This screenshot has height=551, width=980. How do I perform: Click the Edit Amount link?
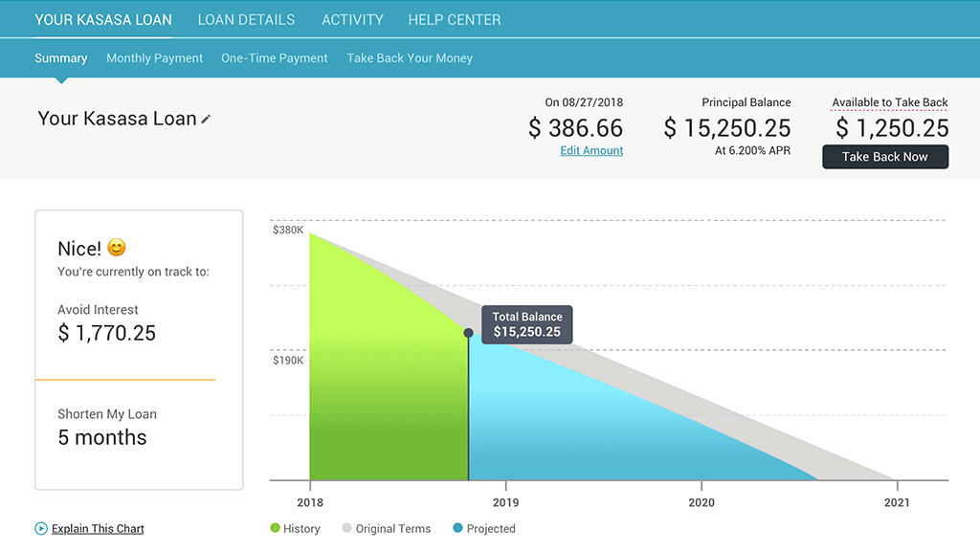[x=591, y=150]
